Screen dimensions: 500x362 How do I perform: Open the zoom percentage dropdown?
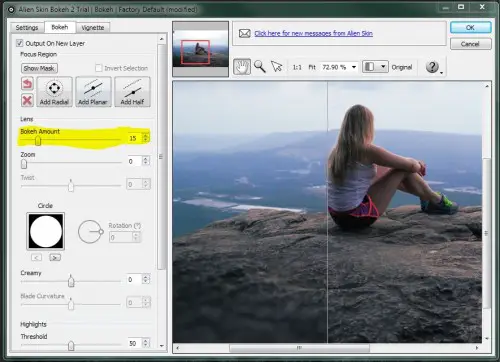[x=354, y=67]
